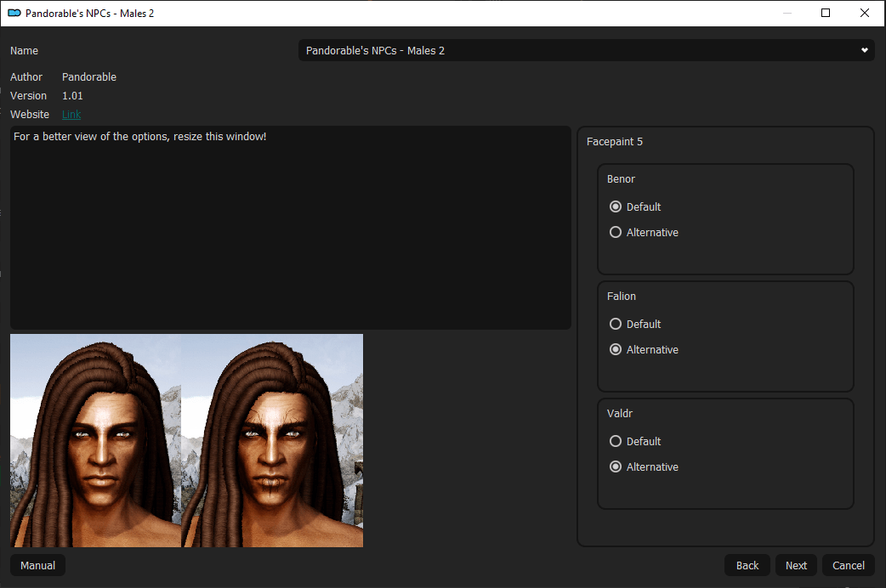Screen dimensions: 886x588
Task: Click the description text box
Action: click(291, 228)
